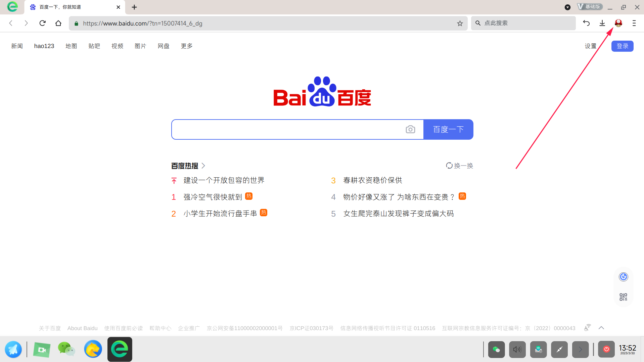Collapse footer with the up chevron
This screenshot has width=644, height=362.
point(601,328)
